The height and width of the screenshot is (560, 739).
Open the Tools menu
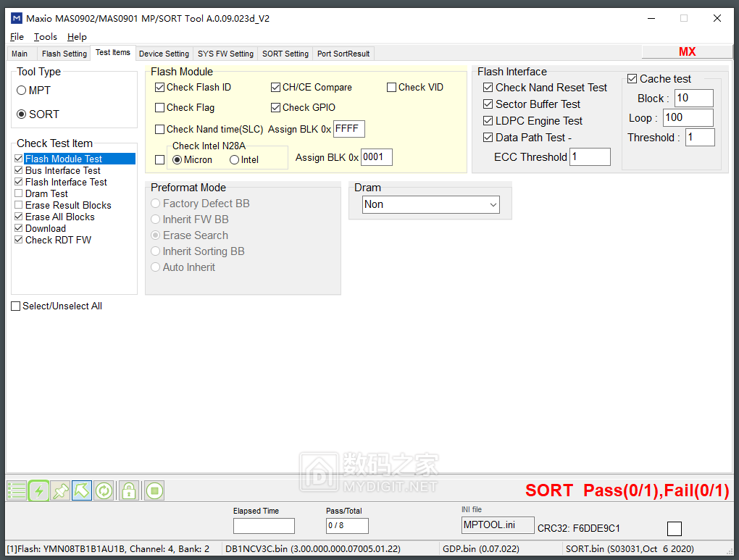45,37
